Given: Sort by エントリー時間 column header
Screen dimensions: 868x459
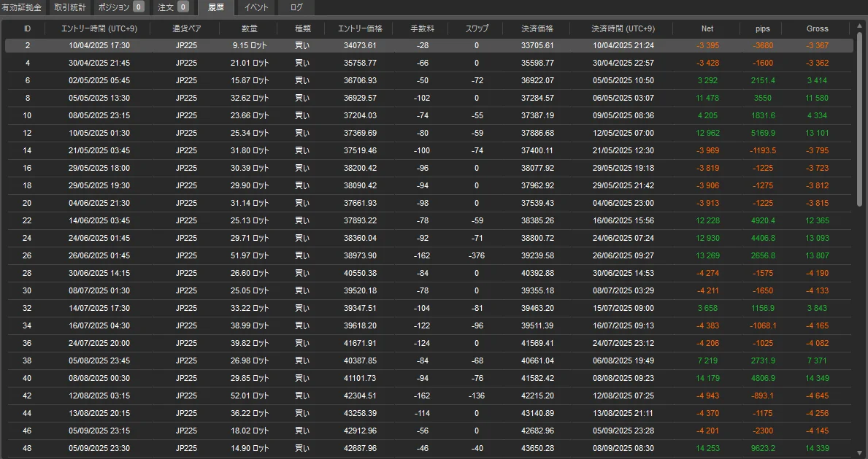Looking at the screenshot, I should tap(97, 28).
